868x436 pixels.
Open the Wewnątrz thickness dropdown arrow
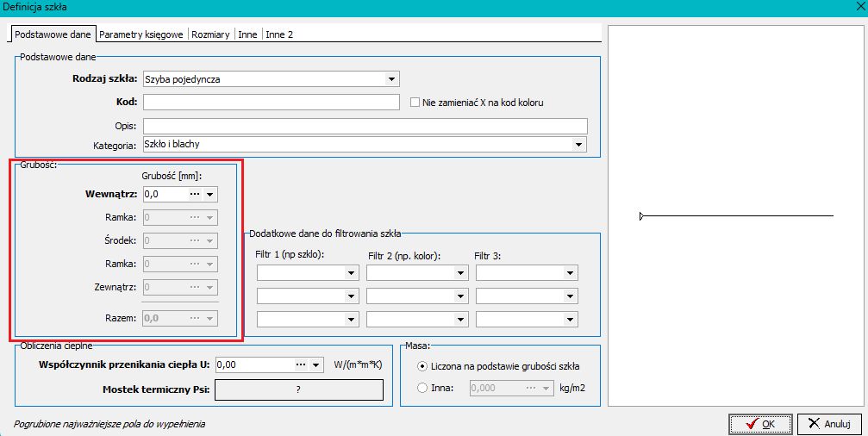209,195
